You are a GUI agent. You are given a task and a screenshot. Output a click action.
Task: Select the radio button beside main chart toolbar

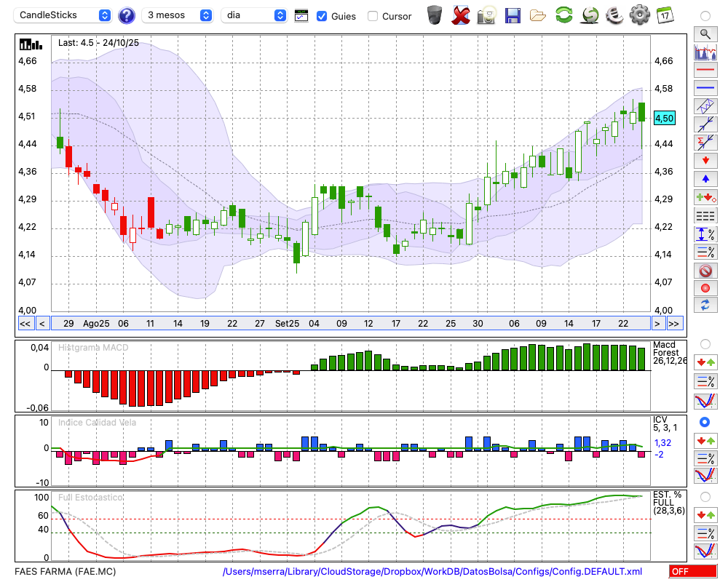point(705,16)
